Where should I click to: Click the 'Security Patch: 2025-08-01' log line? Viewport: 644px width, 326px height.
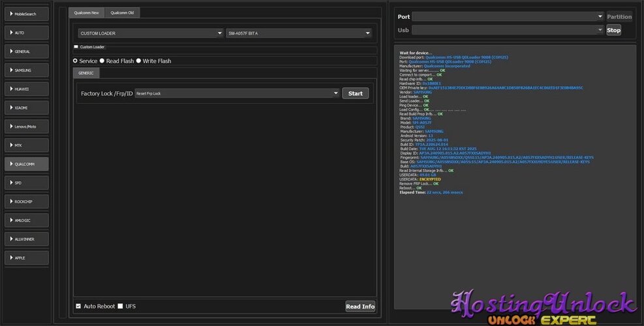click(424, 140)
